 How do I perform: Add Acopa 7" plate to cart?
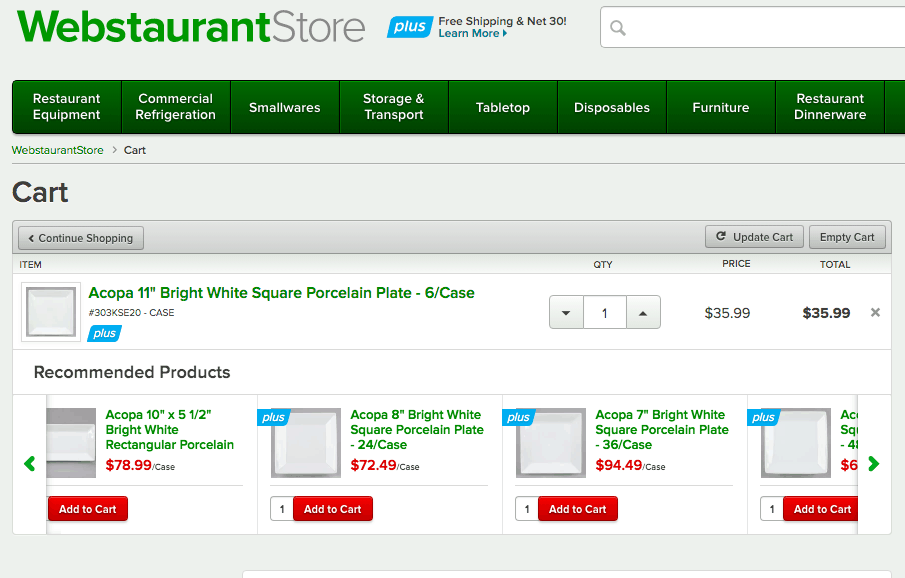[578, 509]
